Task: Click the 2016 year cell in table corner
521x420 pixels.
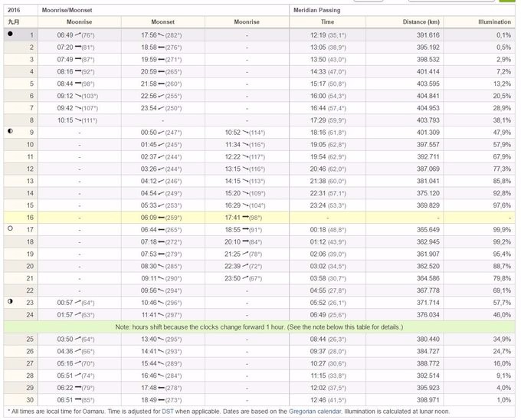Action: coord(14,10)
